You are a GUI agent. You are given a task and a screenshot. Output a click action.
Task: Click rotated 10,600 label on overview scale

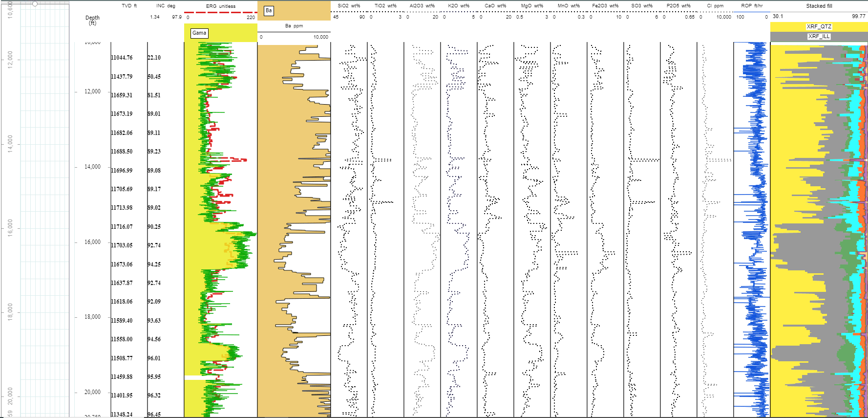(10, 10)
